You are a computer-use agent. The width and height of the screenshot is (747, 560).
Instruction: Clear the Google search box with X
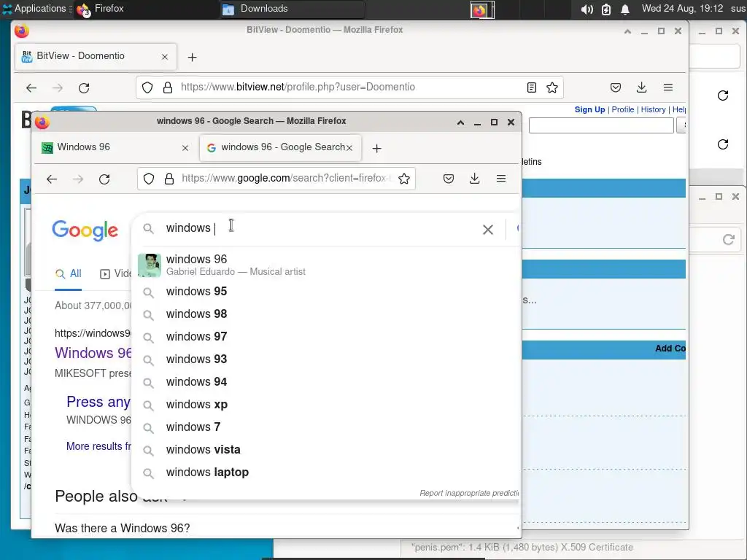pos(488,230)
